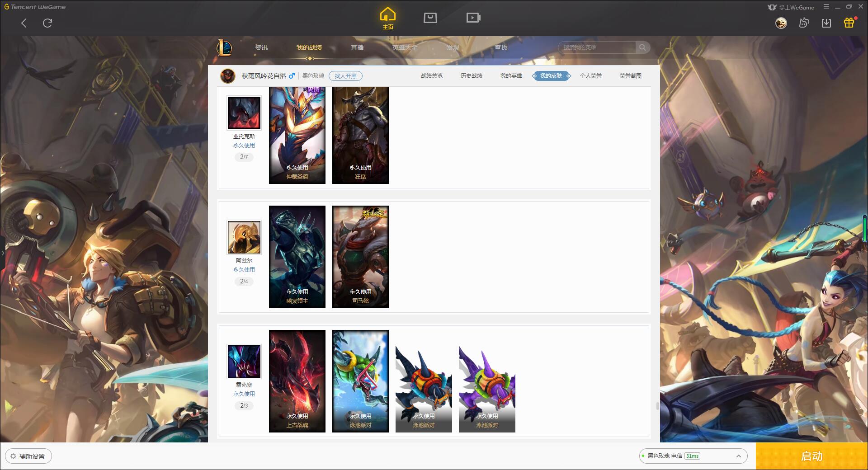Open the 发现 navigation item

pos(453,47)
